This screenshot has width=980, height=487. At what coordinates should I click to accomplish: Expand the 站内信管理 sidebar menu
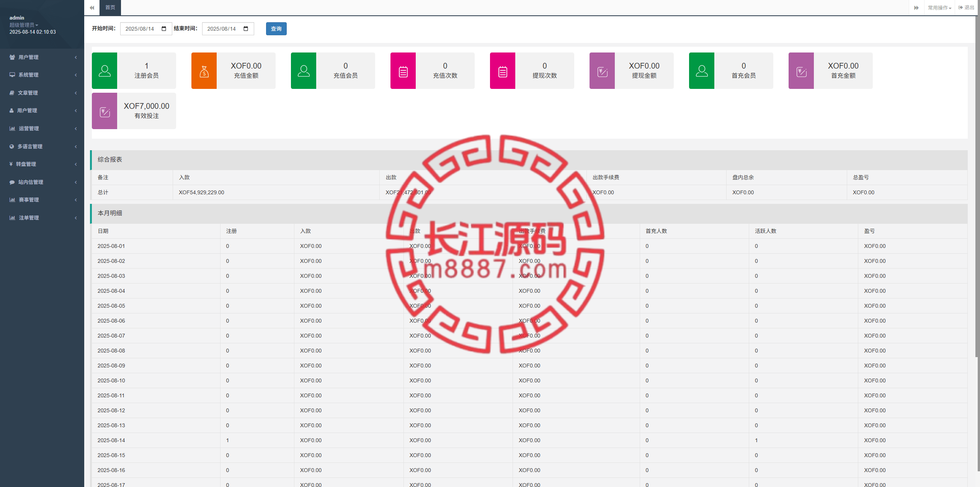point(42,182)
